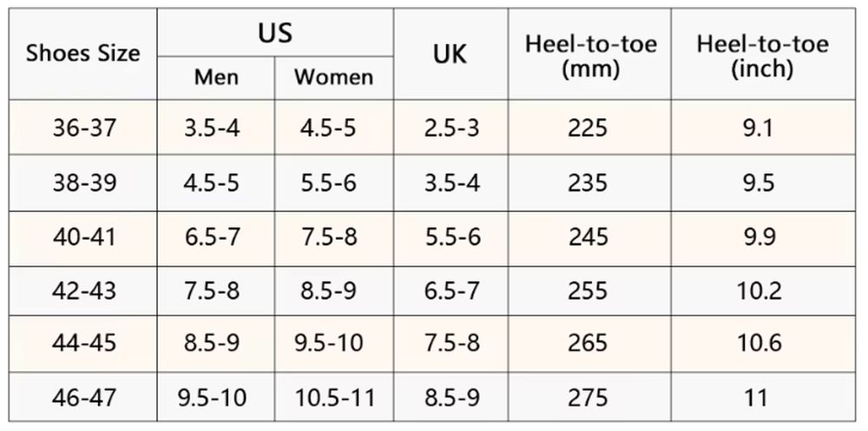The width and height of the screenshot is (868, 431).
Task: Select the US column header
Action: [x=275, y=33]
